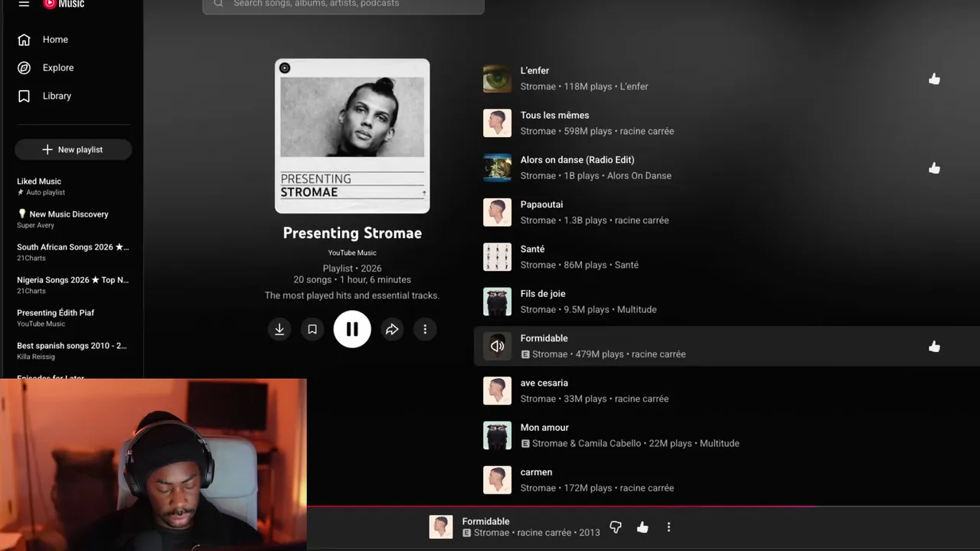
Task: Open playlist more options menu
Action: [x=425, y=329]
